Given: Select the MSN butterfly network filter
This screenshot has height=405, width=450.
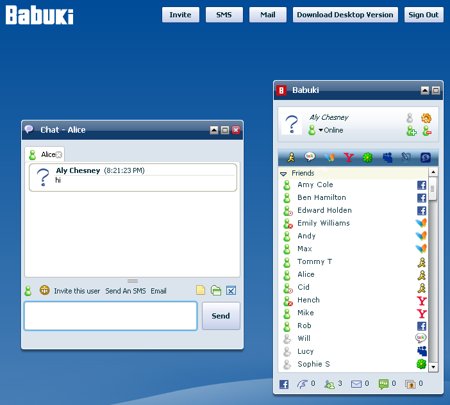Looking at the screenshot, I should click(330, 157).
